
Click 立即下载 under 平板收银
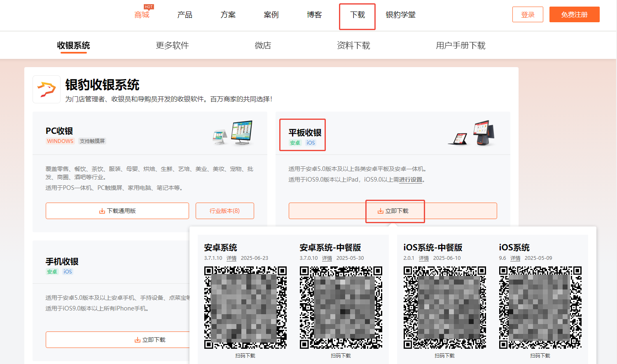[x=393, y=211]
